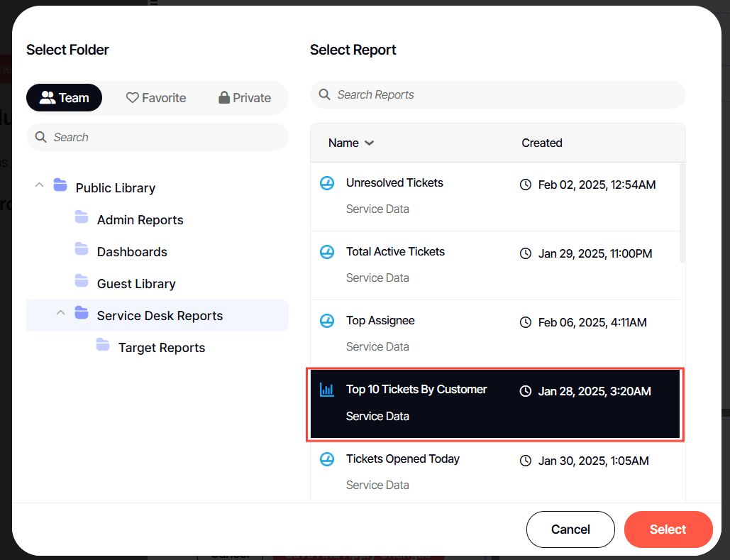Switch to the Favorite folder tab
730x560 pixels.
pyautogui.click(x=156, y=98)
